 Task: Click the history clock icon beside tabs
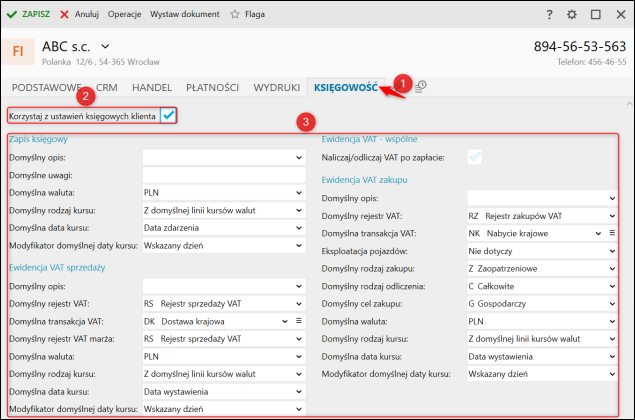click(421, 86)
